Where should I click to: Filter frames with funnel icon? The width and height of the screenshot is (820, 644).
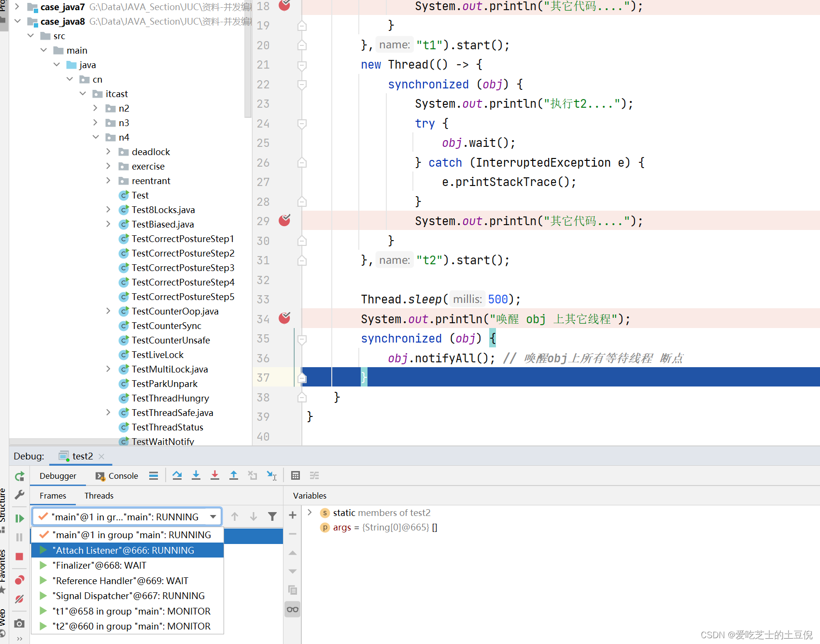tap(272, 516)
